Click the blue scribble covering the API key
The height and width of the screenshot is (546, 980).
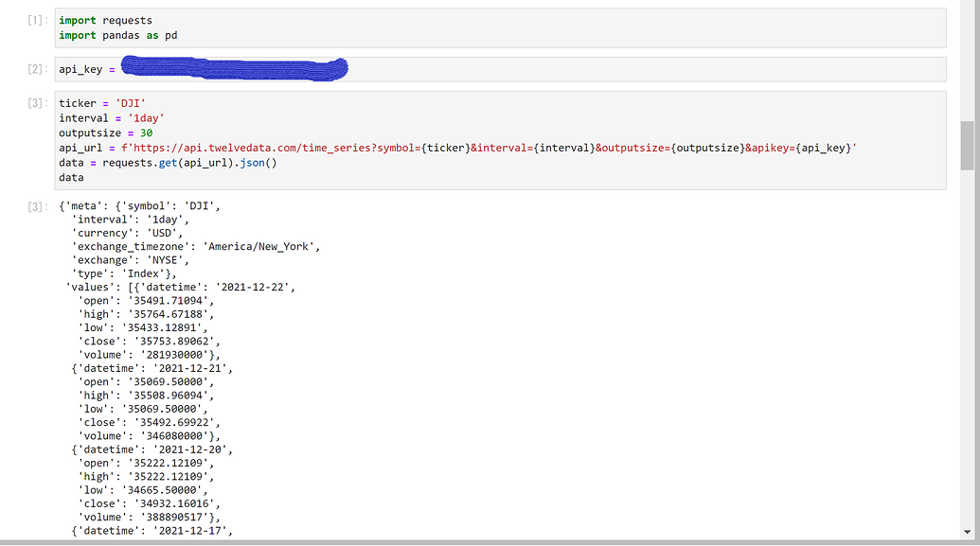click(237, 68)
